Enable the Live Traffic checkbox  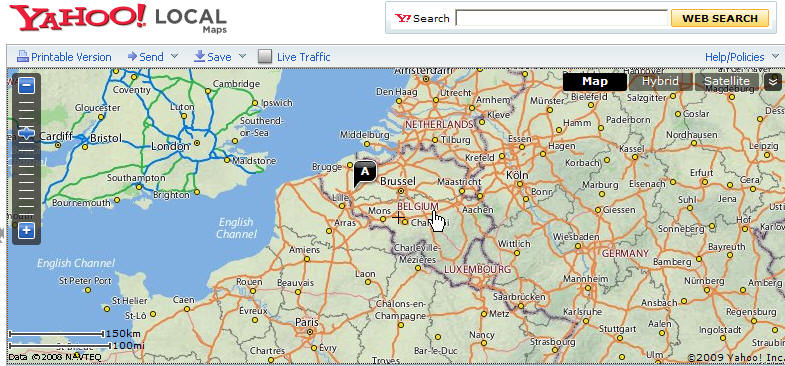pos(265,57)
